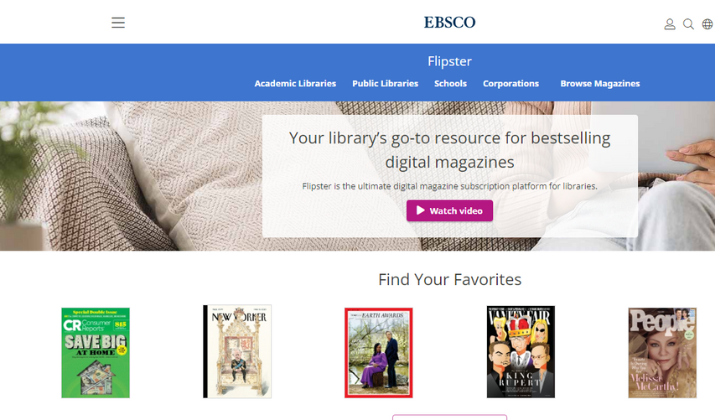The height and width of the screenshot is (420, 715).
Task: Click the Find Your Favorites heading
Action: 450,280
